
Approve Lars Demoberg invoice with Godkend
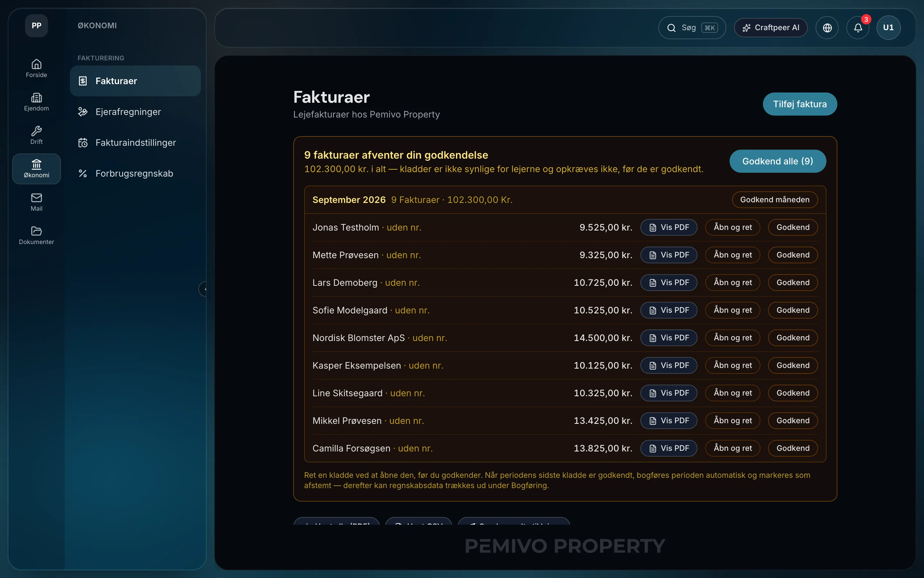793,283
